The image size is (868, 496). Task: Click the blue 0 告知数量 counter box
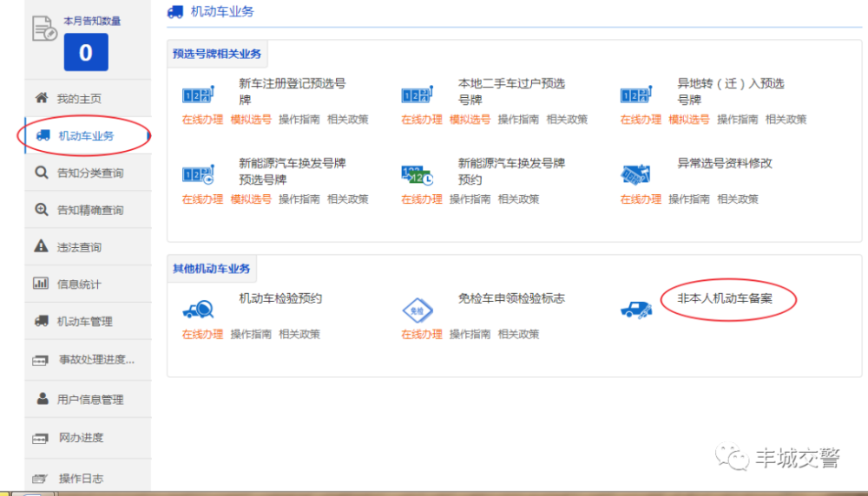[86, 52]
